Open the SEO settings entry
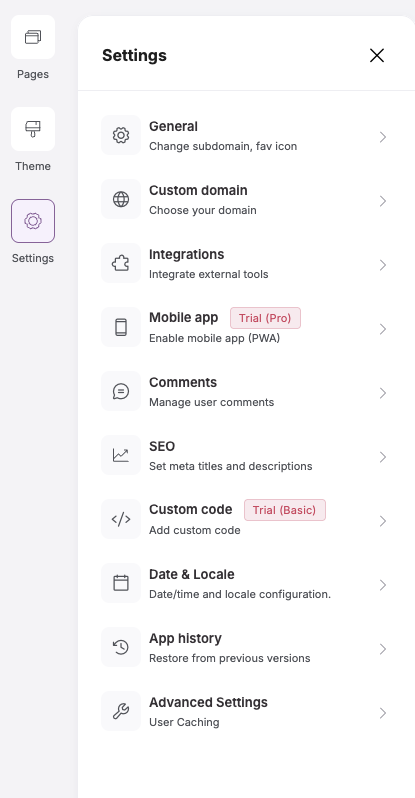Image resolution: width=415 pixels, height=798 pixels. tap(246, 456)
